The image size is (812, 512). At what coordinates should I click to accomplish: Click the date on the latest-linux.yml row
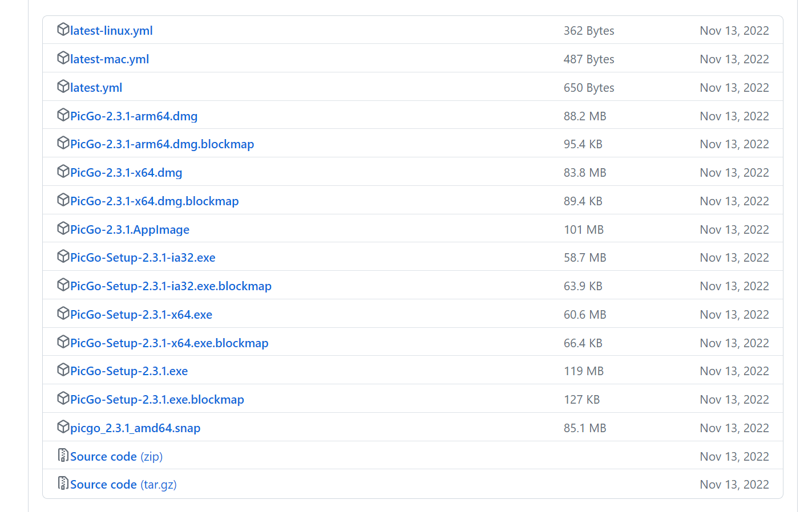point(734,31)
